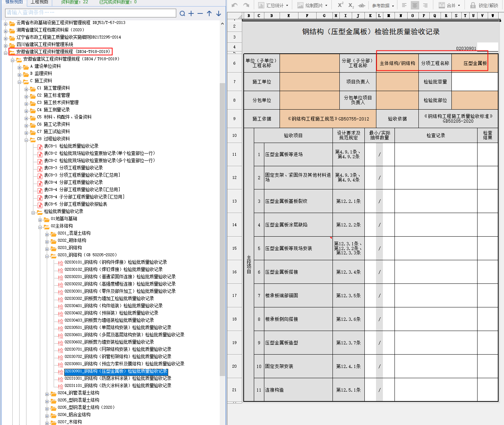Click the 主体结构/钢结构 cell
Screen dimensions: 504x425
coord(397,63)
